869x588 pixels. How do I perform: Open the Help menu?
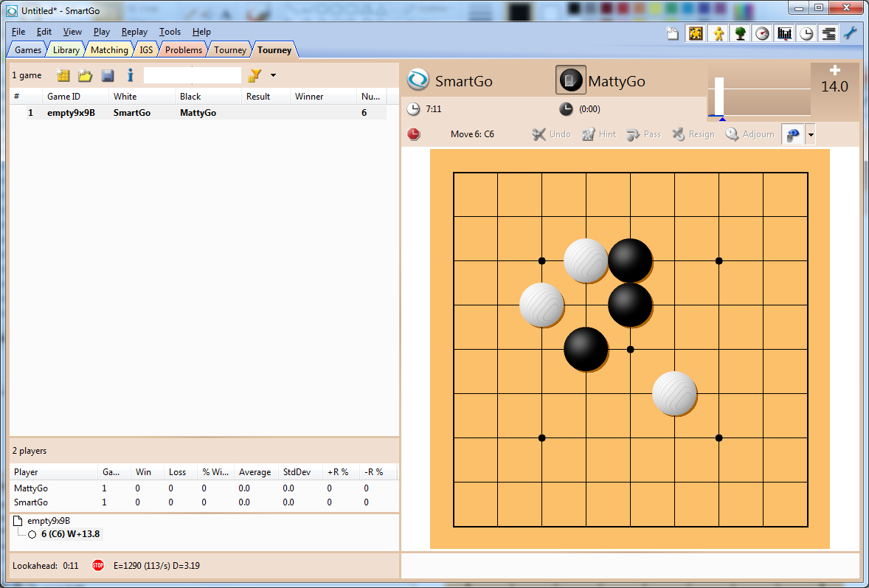(x=201, y=32)
